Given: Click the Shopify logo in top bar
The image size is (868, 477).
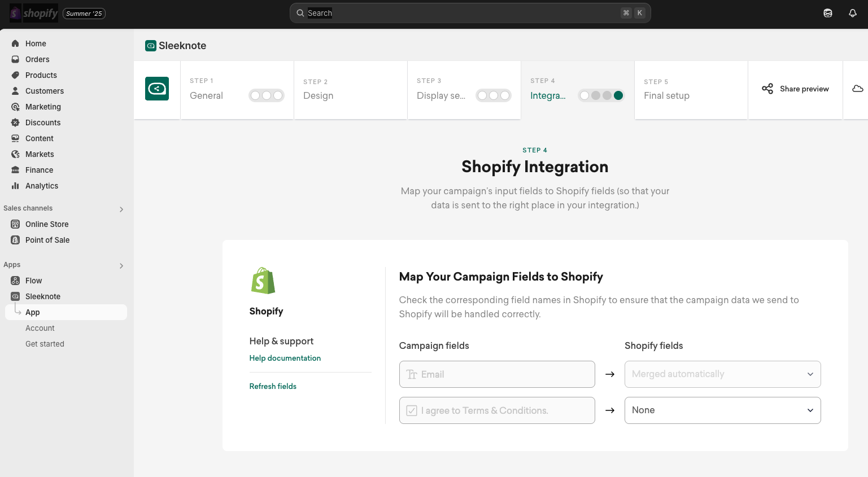Looking at the screenshot, I should point(34,13).
